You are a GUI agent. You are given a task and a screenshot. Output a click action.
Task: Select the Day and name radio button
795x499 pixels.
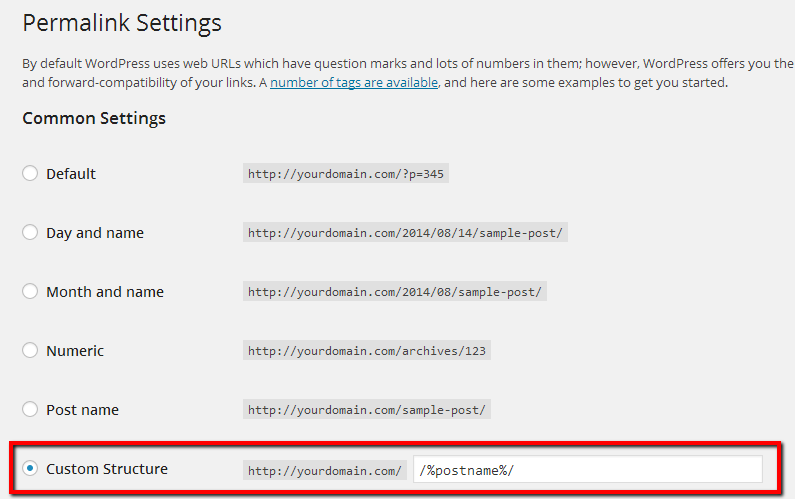30,232
